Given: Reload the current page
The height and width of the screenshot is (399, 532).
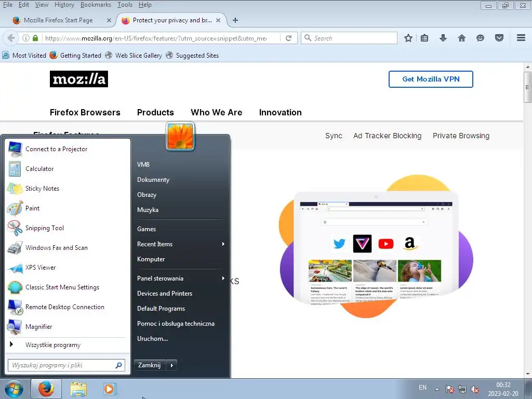Looking at the screenshot, I should click(x=289, y=38).
